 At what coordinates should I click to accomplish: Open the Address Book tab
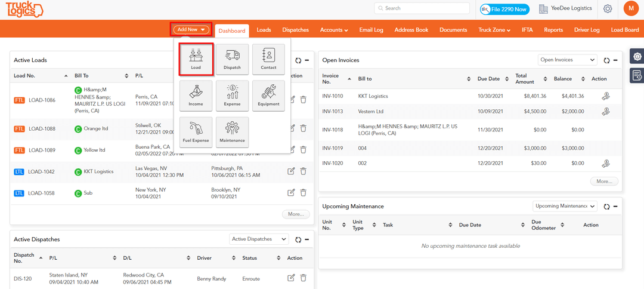[411, 30]
